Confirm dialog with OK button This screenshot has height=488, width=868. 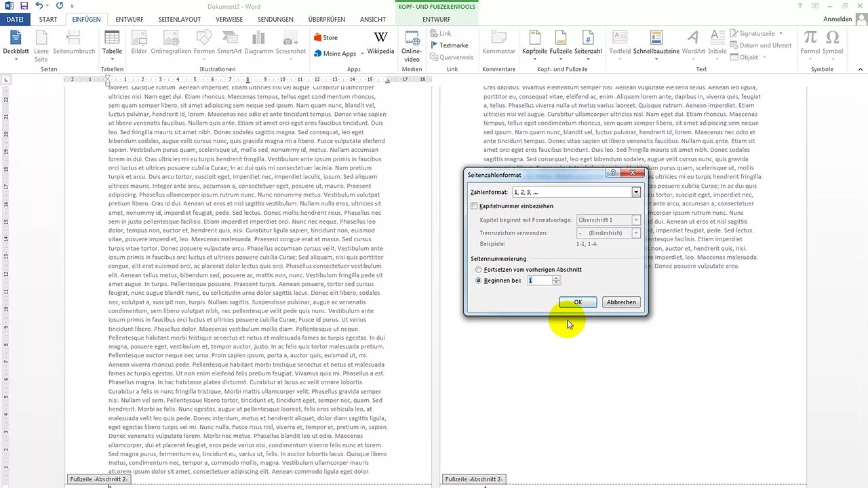point(577,302)
